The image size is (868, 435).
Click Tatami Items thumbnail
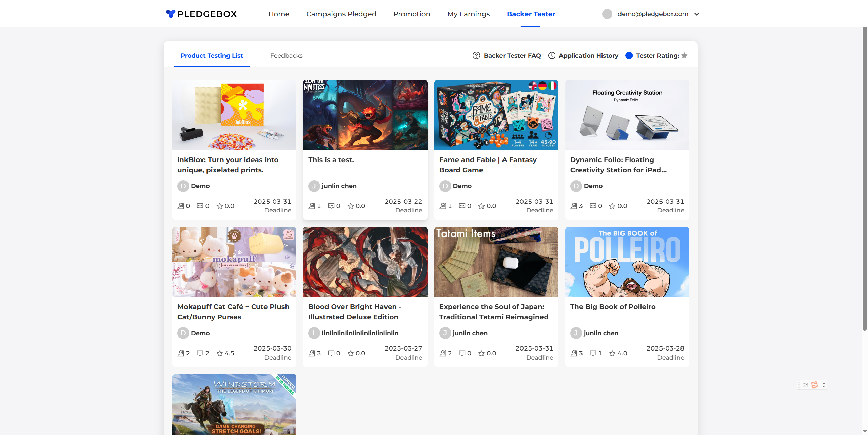(496, 262)
